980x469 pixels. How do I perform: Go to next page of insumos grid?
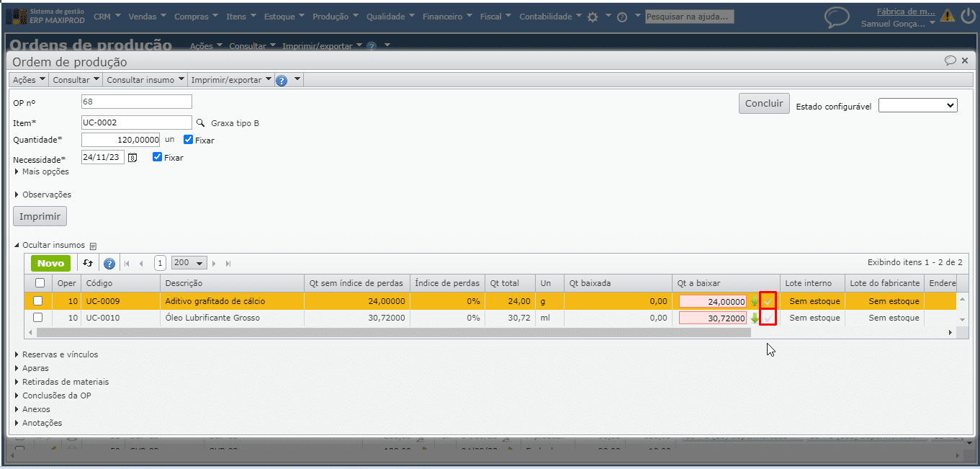[x=214, y=264]
